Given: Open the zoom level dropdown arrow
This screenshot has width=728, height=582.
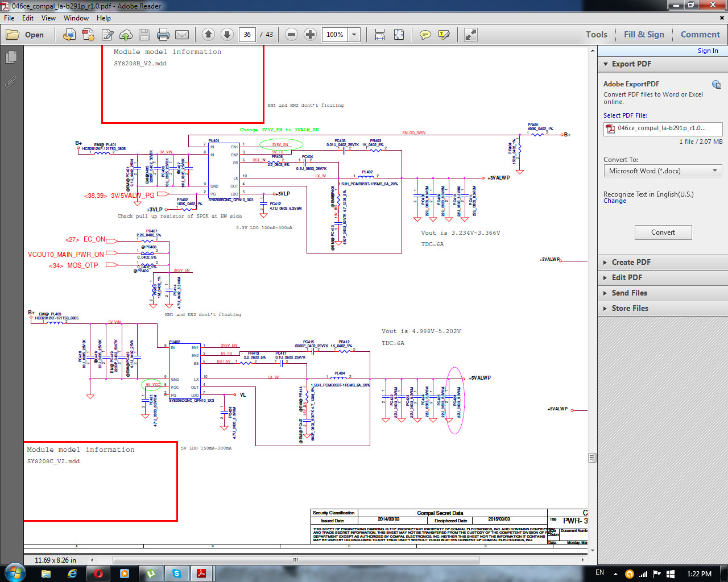Looking at the screenshot, I should 354,35.
